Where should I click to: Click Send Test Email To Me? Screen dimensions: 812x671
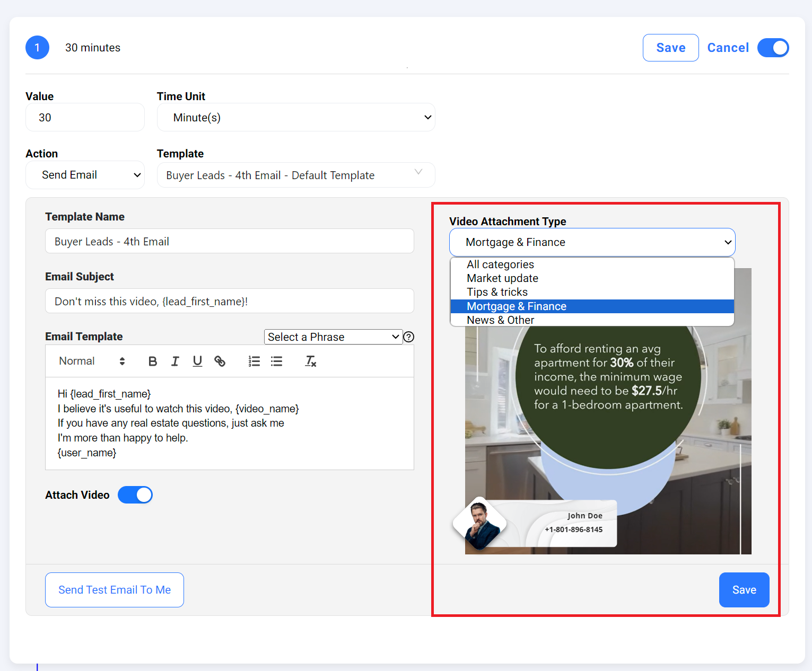(115, 590)
